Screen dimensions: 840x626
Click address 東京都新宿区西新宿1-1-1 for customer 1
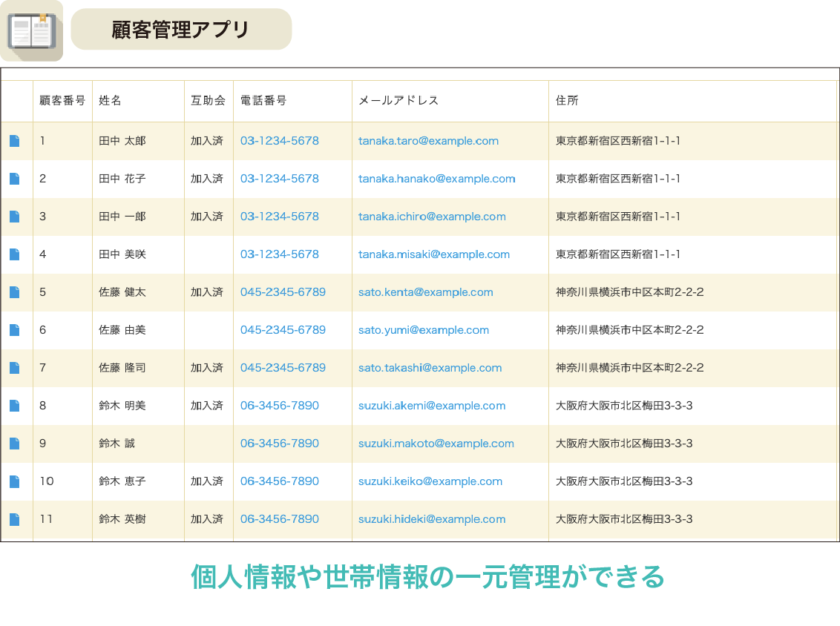(x=617, y=141)
